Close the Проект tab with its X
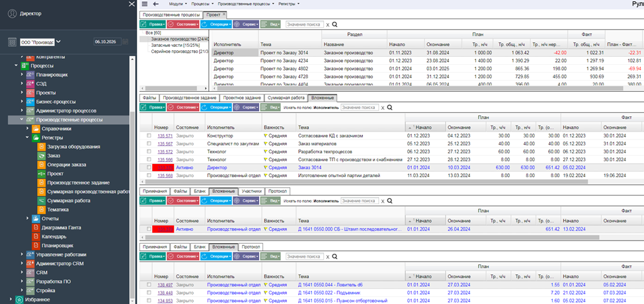The width and height of the screenshot is (644, 304). (224, 15)
